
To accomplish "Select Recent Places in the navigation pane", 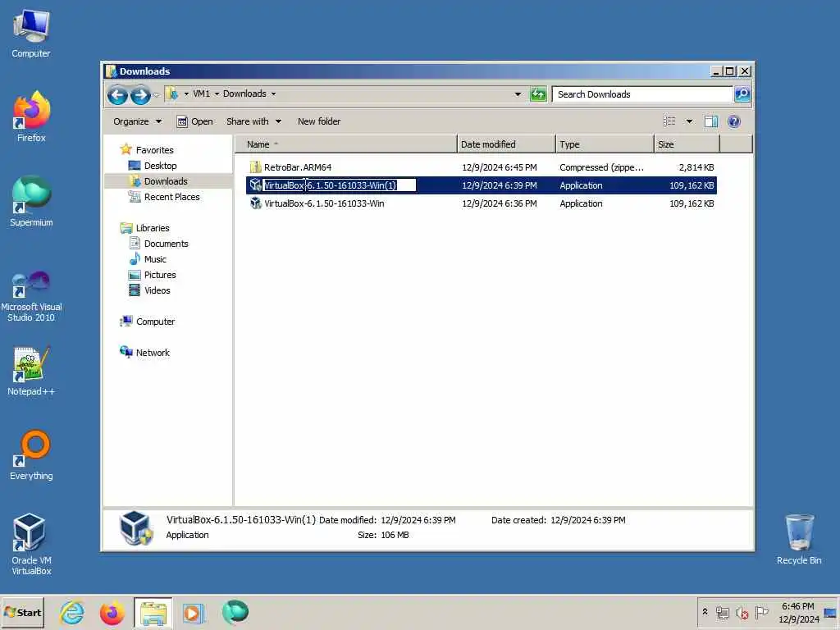I will pyautogui.click(x=171, y=197).
